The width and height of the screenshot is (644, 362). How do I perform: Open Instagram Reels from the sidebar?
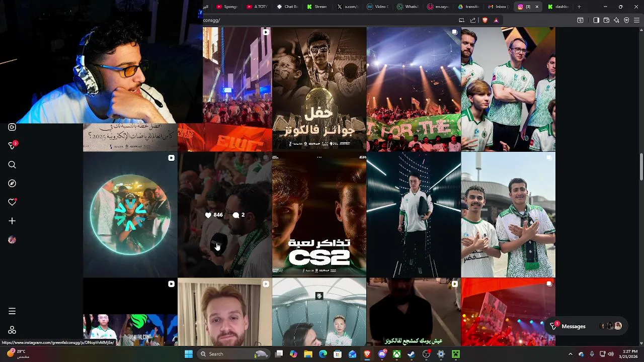tap(12, 127)
